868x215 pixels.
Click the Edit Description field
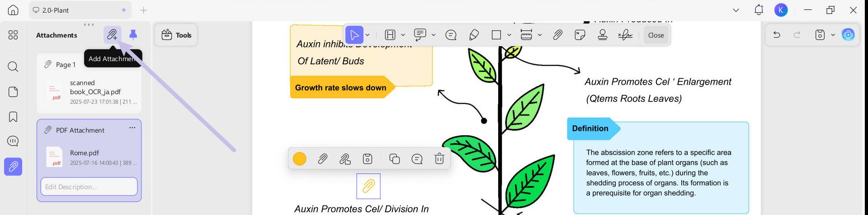pos(89,186)
